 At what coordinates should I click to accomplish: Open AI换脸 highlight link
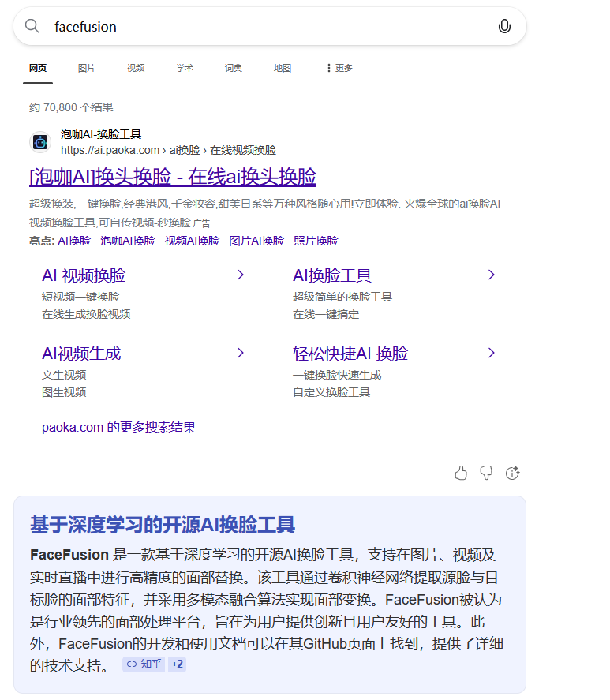pos(74,241)
